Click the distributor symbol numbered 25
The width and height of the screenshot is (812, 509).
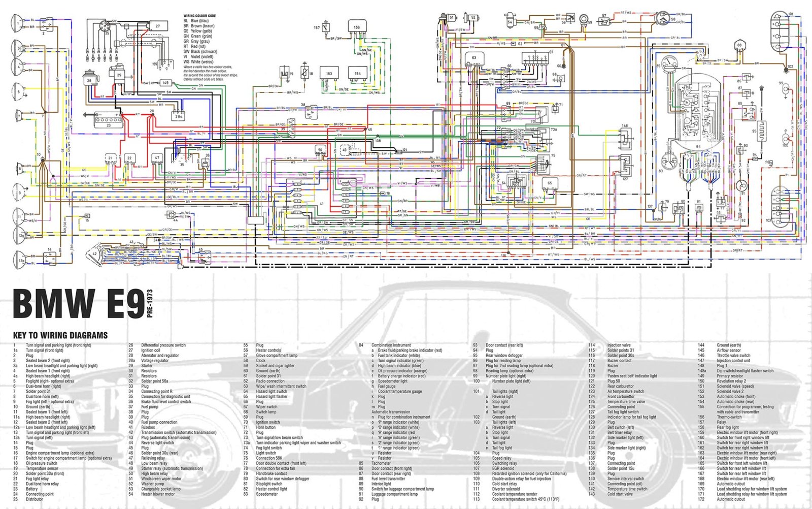(x=104, y=26)
